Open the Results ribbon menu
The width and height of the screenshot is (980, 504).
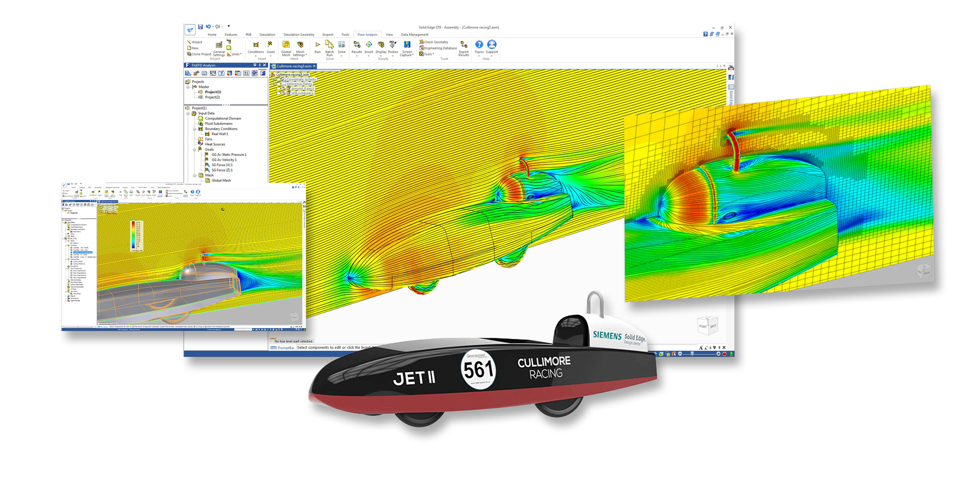click(x=357, y=48)
